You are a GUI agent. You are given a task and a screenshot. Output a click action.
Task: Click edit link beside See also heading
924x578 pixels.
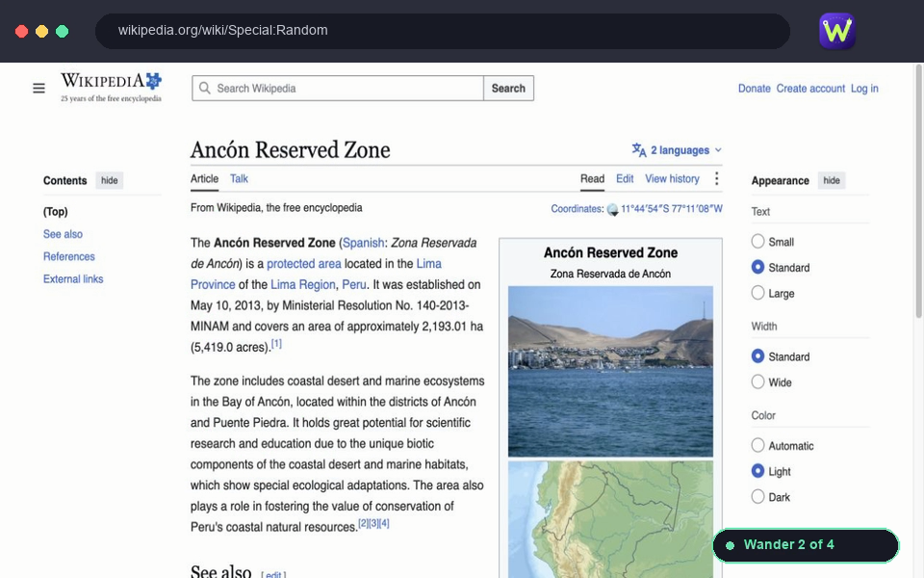(x=273, y=574)
